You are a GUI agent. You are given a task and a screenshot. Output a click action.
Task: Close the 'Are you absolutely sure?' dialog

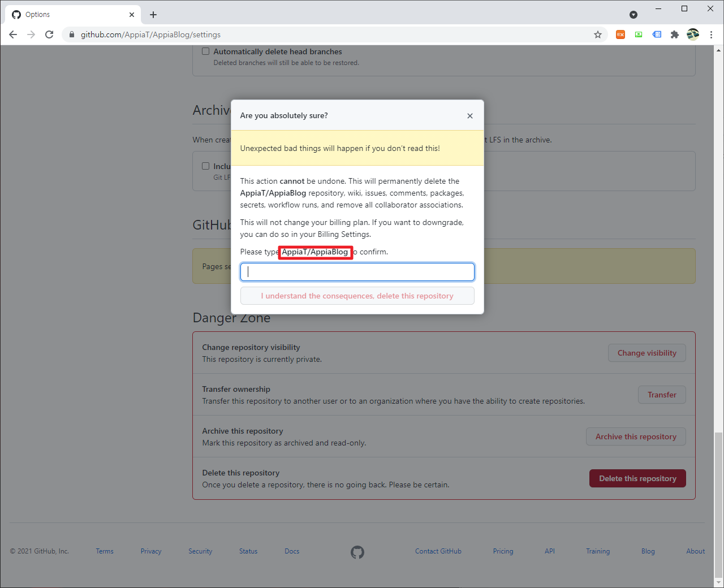[470, 116]
